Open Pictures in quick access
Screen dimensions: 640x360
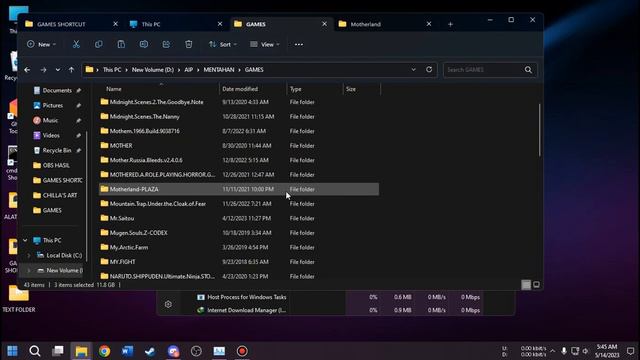(53, 105)
